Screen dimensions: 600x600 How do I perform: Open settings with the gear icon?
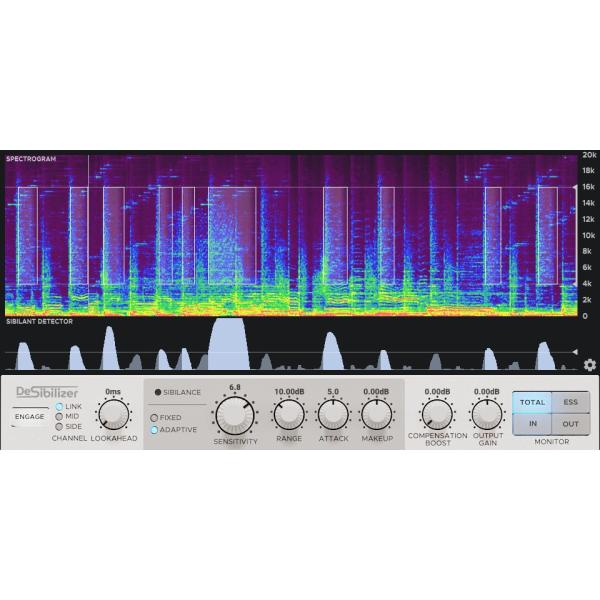click(x=589, y=366)
